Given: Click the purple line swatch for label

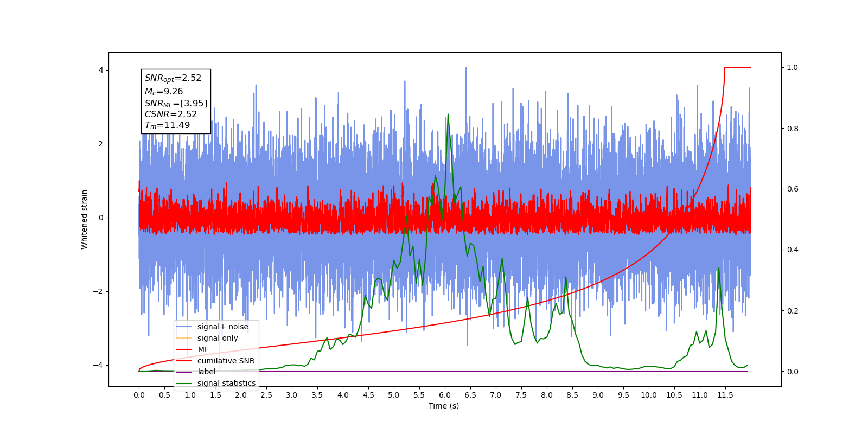Looking at the screenshot, I should pos(184,372).
